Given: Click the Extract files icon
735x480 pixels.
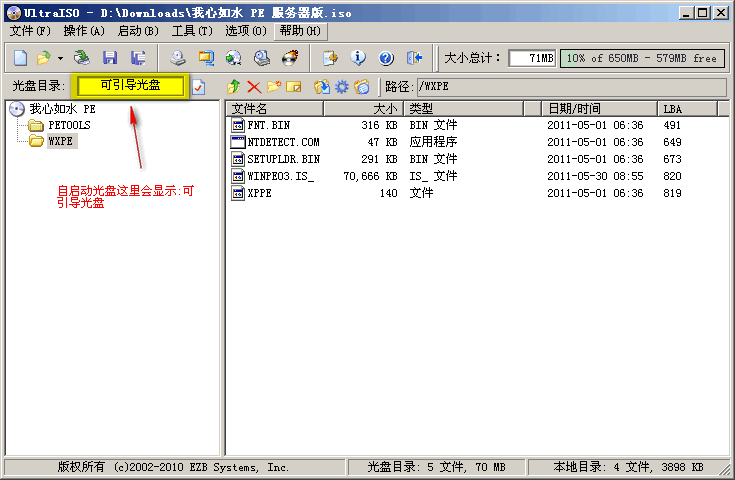Looking at the screenshot, I should [x=322, y=87].
